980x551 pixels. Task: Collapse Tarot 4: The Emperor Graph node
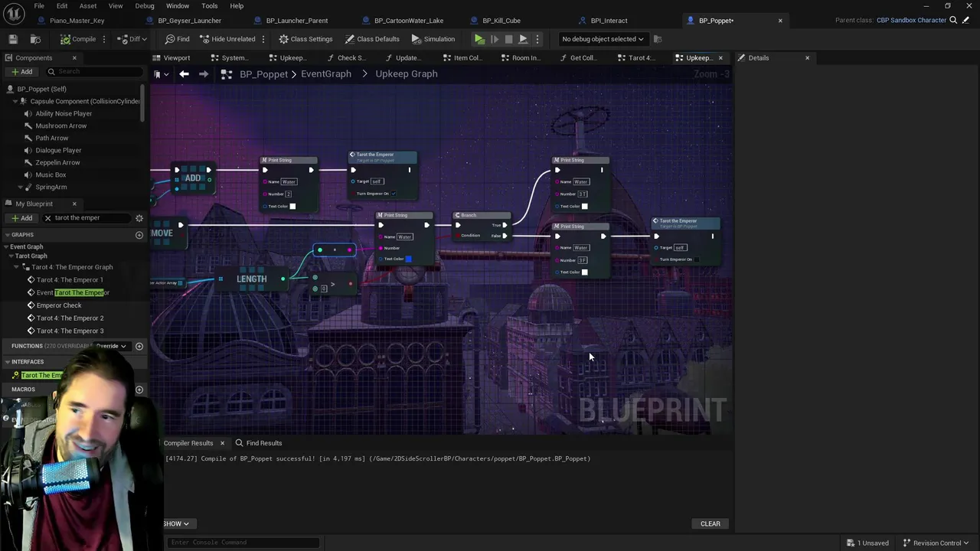[x=17, y=267]
